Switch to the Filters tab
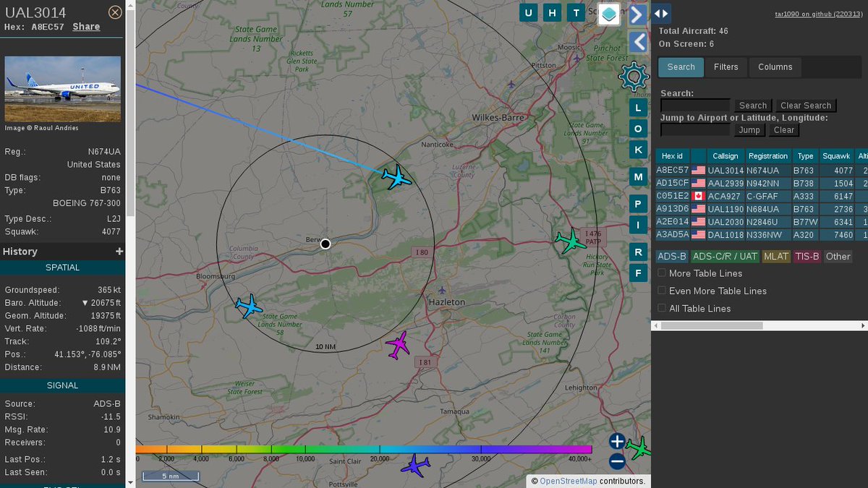This screenshot has width=868, height=488. pos(726,67)
